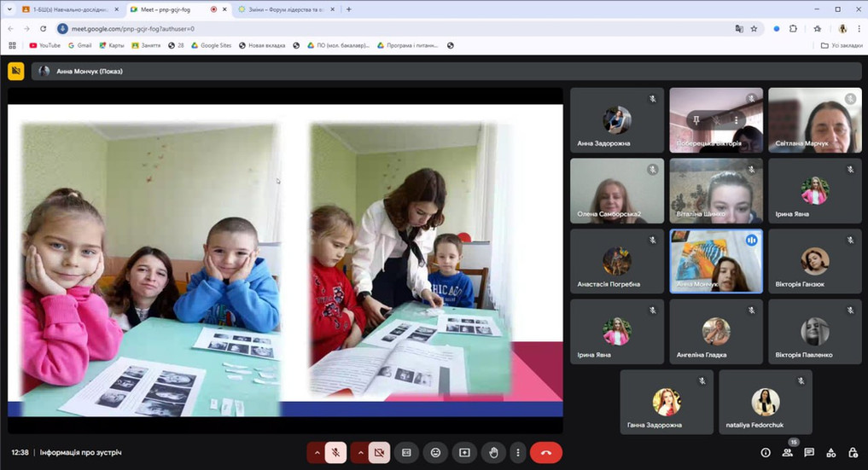The height and width of the screenshot is (470, 868).
Task: Open more options three-dot menu in call bar
Action: tap(518, 453)
